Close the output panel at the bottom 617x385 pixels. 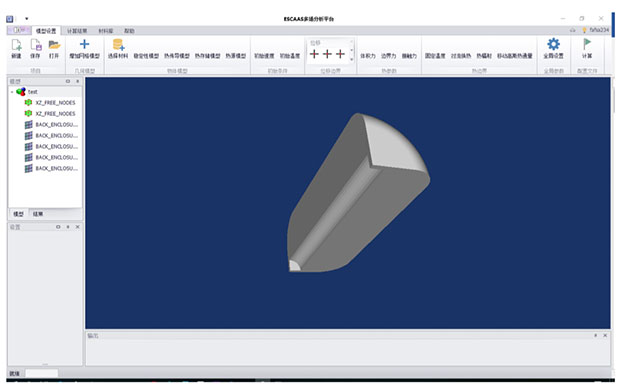[605, 336]
